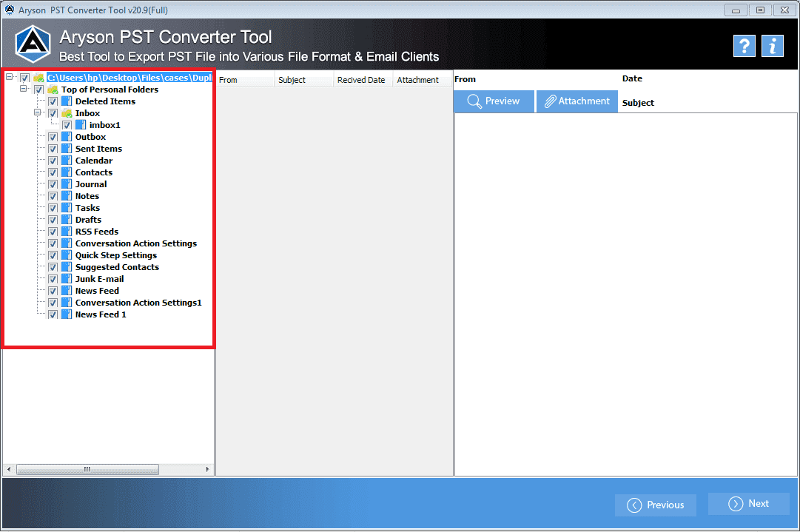Toggle the imbox1 checkbox
This screenshot has width=800, height=532.
(67, 125)
